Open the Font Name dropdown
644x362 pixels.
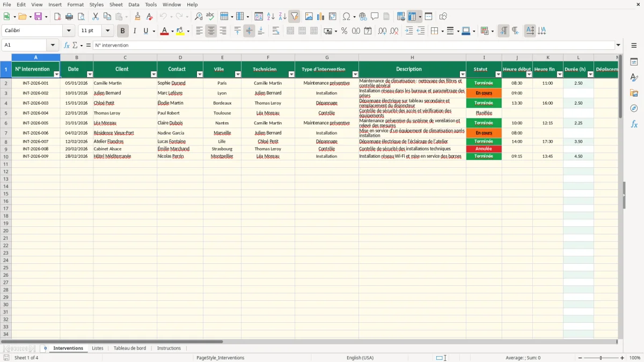click(x=69, y=31)
